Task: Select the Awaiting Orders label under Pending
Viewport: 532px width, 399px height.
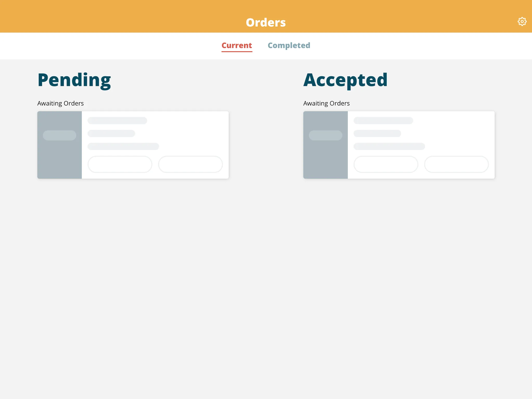Action: (60, 103)
